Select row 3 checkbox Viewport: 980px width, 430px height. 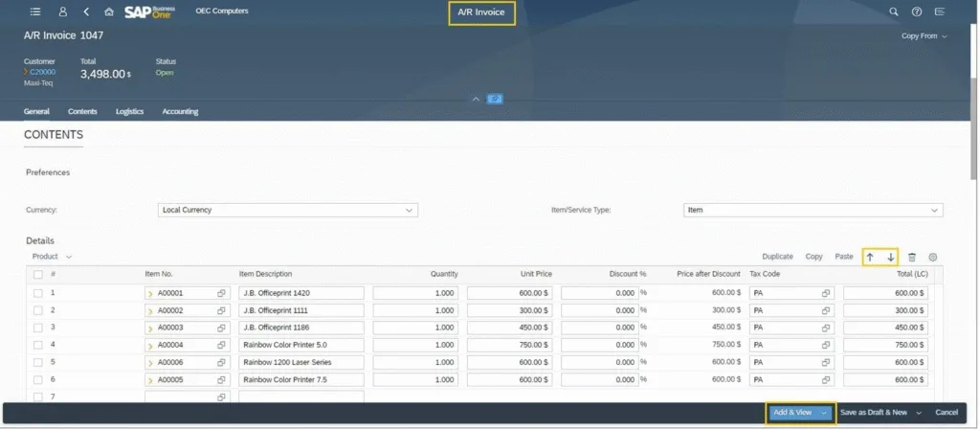coord(38,328)
